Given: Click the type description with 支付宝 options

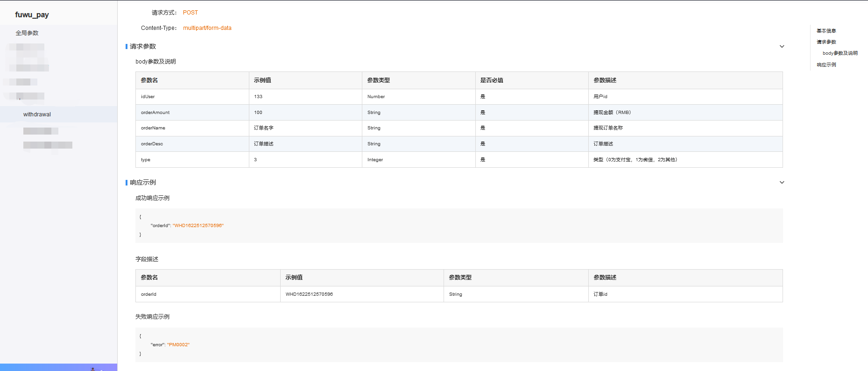Looking at the screenshot, I should (x=685, y=160).
